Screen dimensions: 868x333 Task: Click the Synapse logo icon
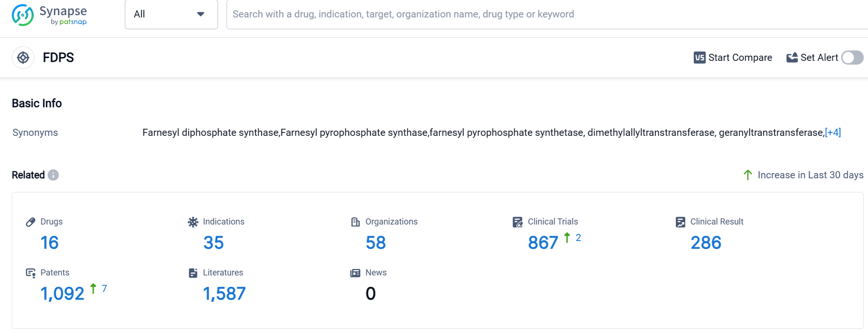[x=23, y=15]
